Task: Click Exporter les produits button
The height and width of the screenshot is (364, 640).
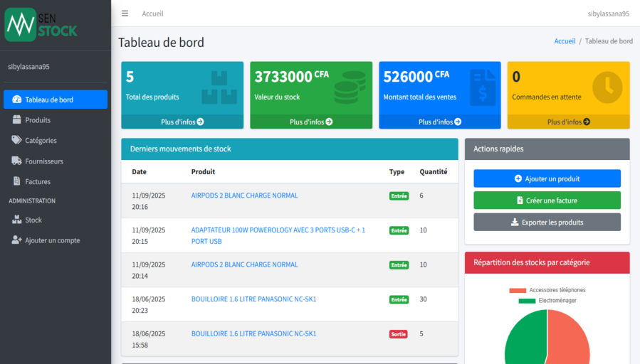Action: [x=547, y=223]
